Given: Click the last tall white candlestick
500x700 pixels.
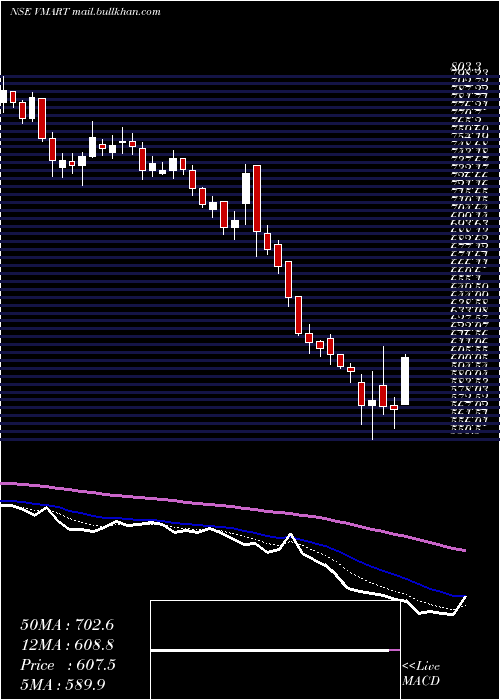Looking at the screenshot, I should click(405, 380).
